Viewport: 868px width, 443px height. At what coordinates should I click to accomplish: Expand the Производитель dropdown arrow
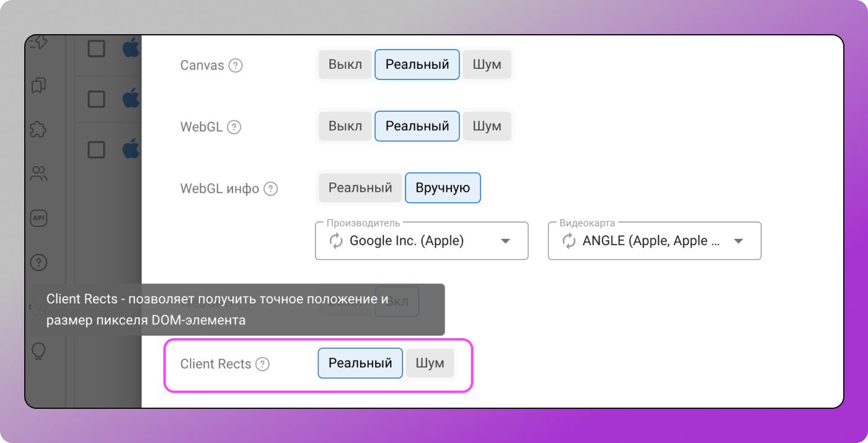click(x=505, y=241)
